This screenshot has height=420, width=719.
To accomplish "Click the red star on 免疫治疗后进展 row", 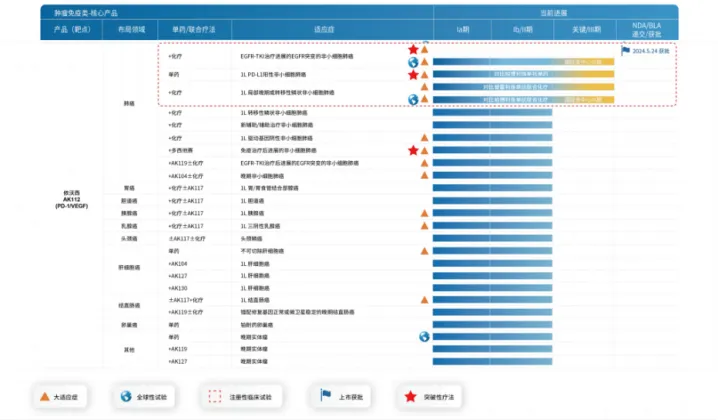I will 412,150.
